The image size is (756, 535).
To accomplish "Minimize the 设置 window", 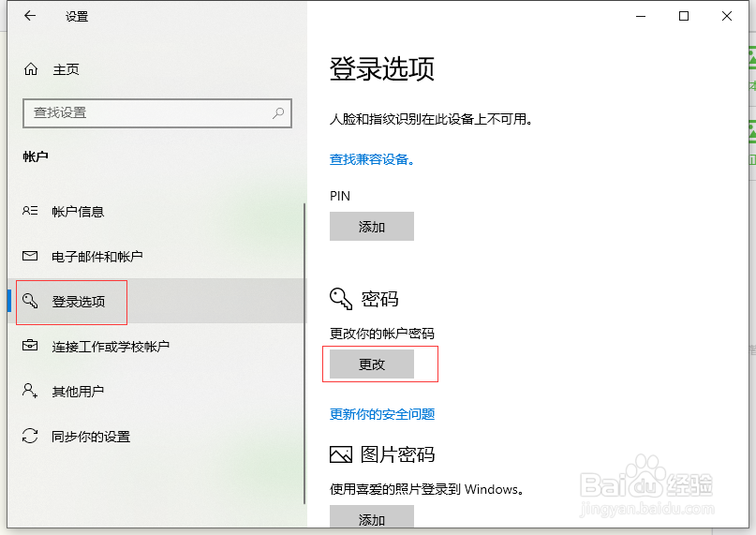I will [x=641, y=16].
